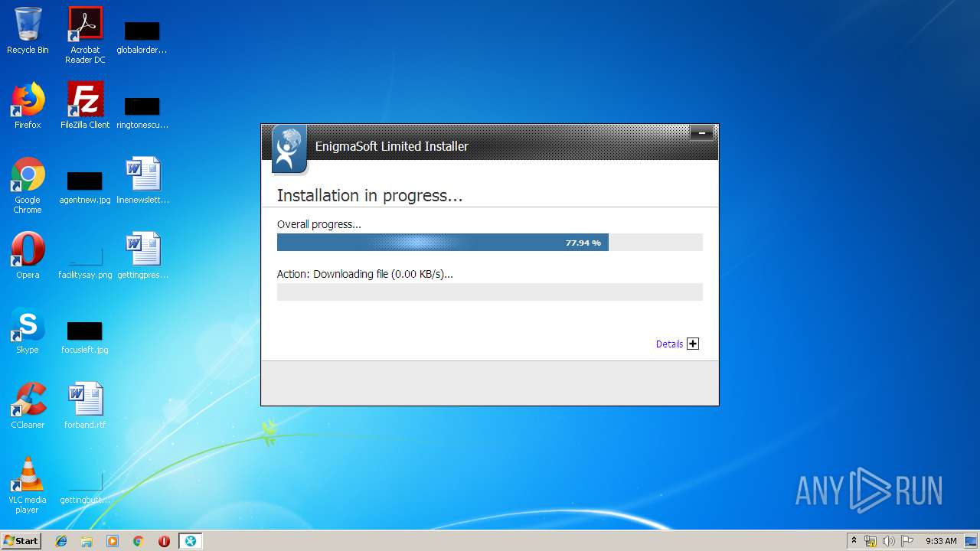Viewport: 980px width, 551px height.
Task: Open Firefox desktop shortcut
Action: coord(28,106)
